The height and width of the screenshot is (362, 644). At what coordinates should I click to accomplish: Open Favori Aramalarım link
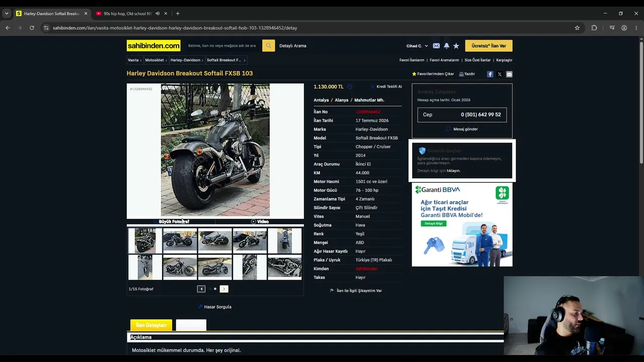(x=444, y=60)
